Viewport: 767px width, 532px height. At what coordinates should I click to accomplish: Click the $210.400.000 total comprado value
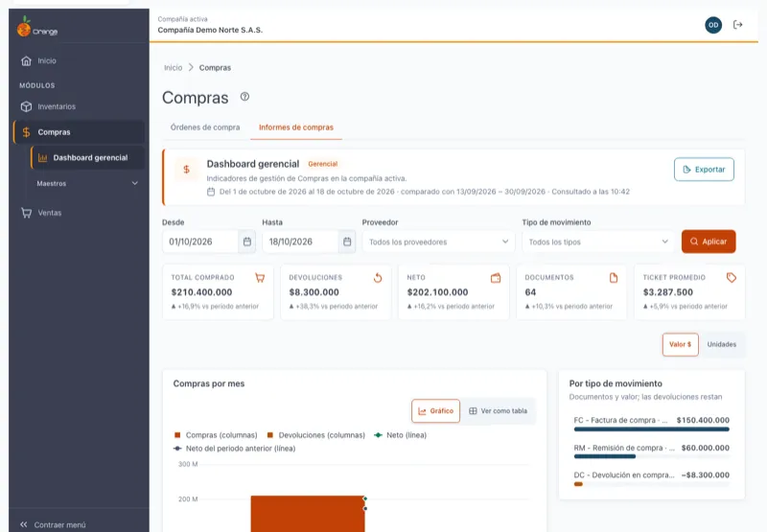201,292
